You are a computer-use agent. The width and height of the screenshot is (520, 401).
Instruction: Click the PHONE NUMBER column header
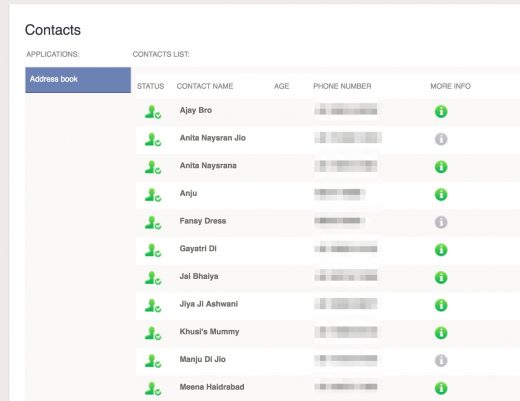[x=342, y=86]
